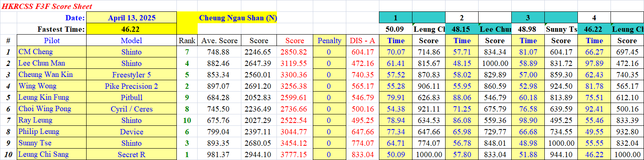Select model cell Secret R

131,154
